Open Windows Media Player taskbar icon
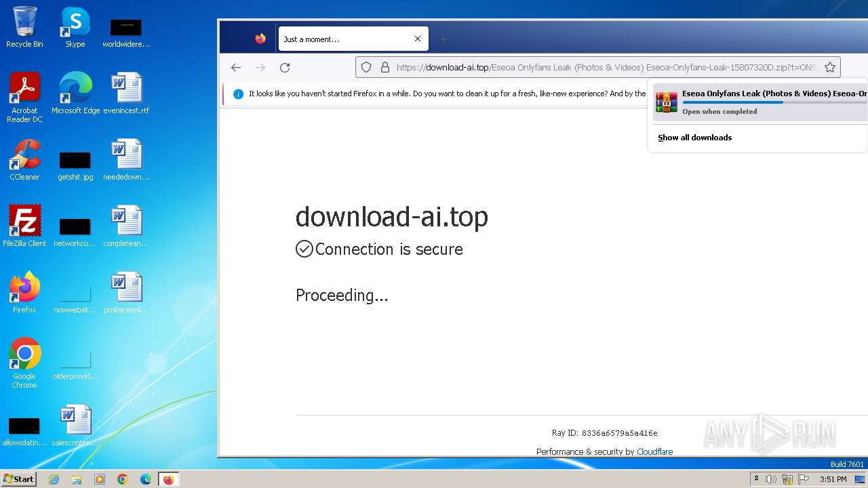 (x=100, y=479)
